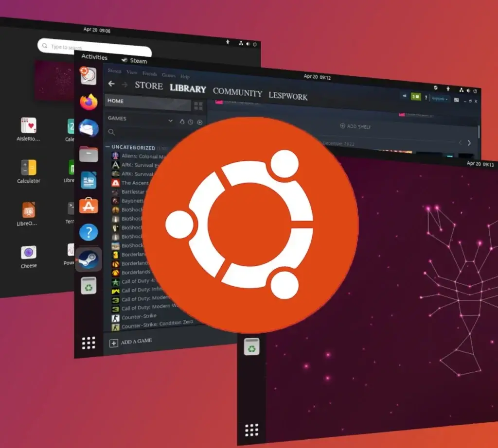Switch to the STORE tab
The image size is (498, 448).
148,86
